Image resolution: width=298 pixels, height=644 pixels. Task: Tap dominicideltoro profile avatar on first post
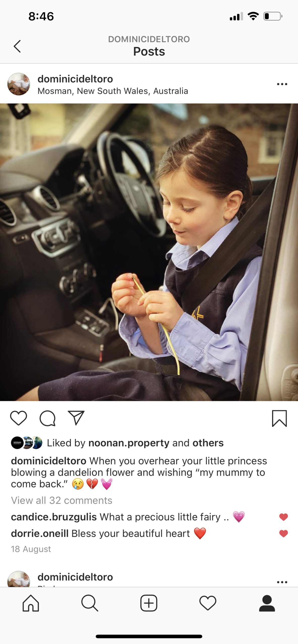click(x=19, y=84)
